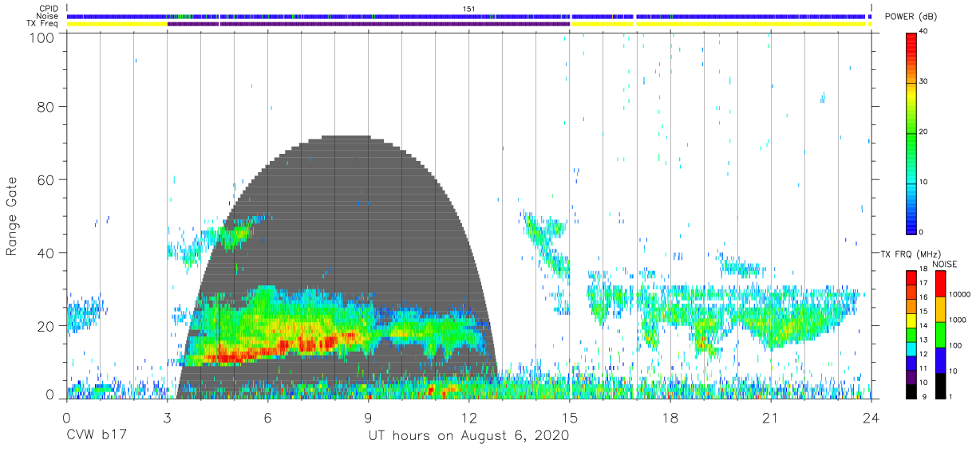Click the x-axis tick label 12
Viewport: 980px width, 452px height.
tap(469, 417)
